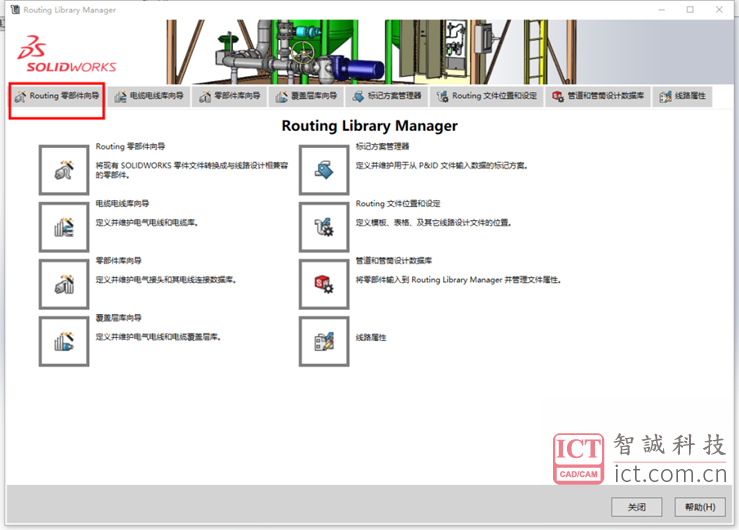Switch to the 标记方案管理器 tab
The image size is (739, 530).
click(387, 97)
